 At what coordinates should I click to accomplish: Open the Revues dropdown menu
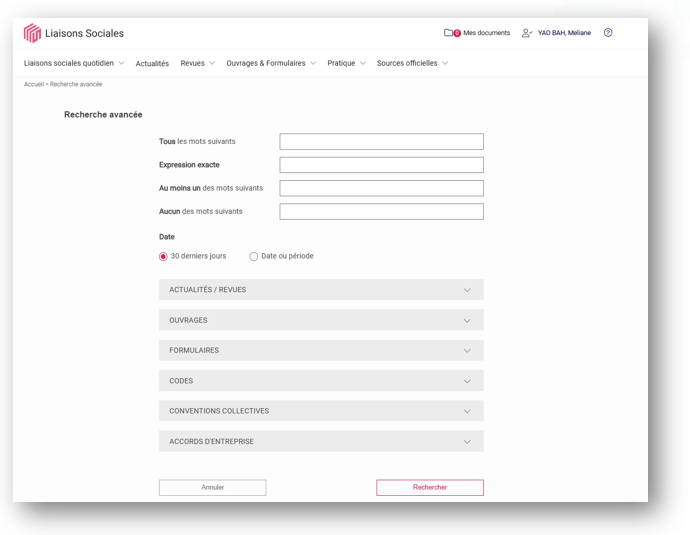point(198,63)
